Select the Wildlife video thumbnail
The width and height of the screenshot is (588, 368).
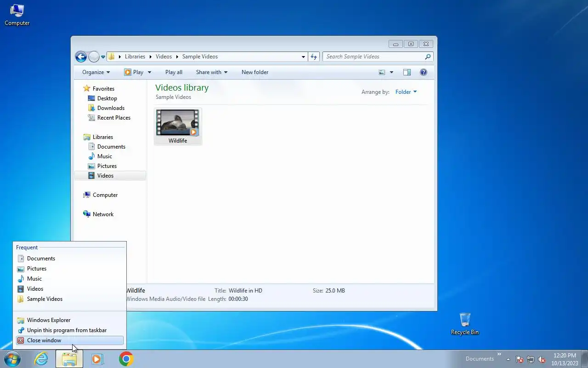tap(178, 126)
